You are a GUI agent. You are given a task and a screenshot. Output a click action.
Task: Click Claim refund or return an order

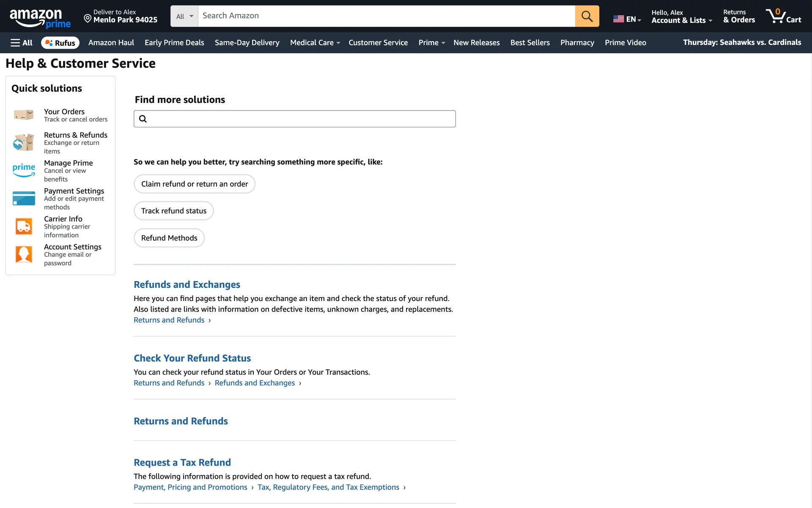(194, 184)
